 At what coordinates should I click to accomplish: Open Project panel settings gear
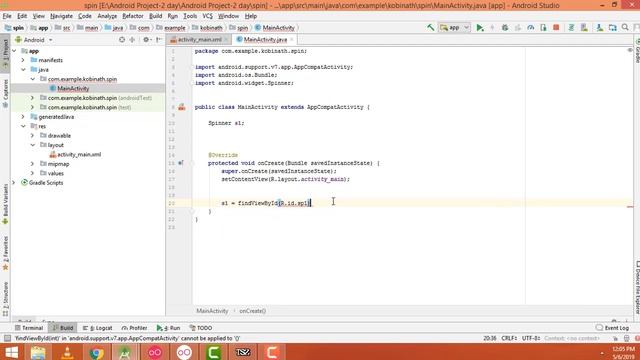point(146,40)
